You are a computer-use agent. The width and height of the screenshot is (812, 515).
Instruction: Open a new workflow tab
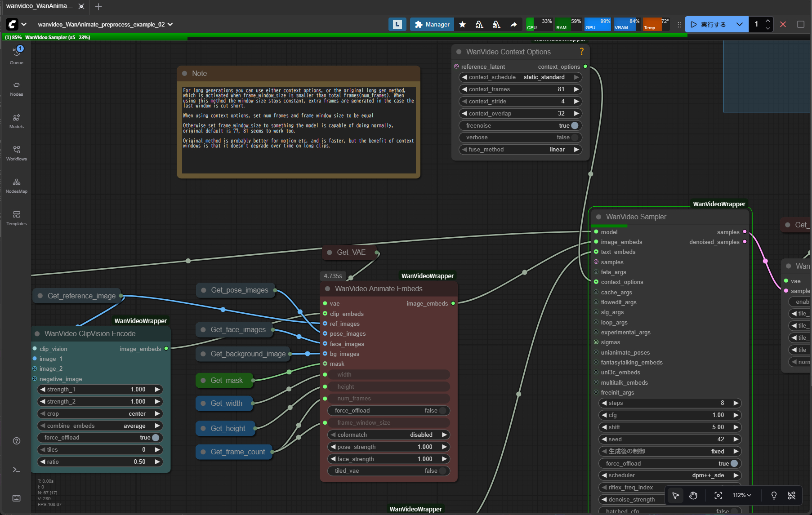pos(98,6)
